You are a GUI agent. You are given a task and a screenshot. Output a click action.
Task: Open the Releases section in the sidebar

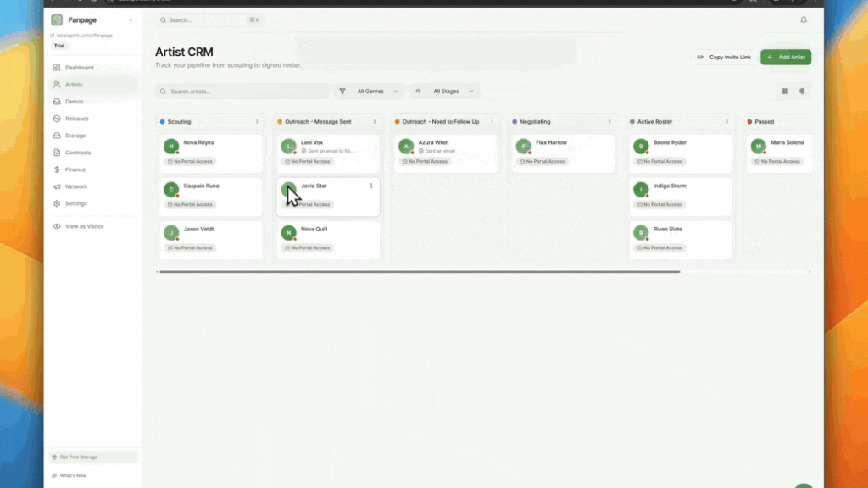coord(76,119)
